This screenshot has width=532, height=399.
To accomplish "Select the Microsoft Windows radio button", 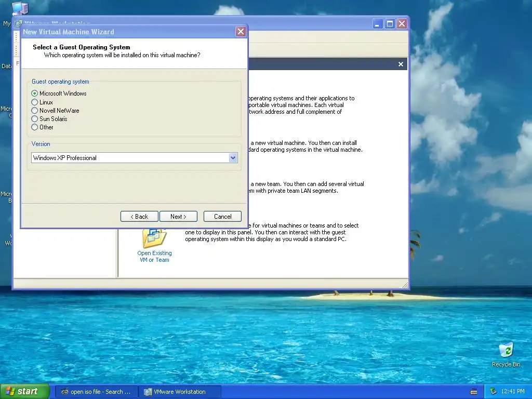I will pos(34,94).
